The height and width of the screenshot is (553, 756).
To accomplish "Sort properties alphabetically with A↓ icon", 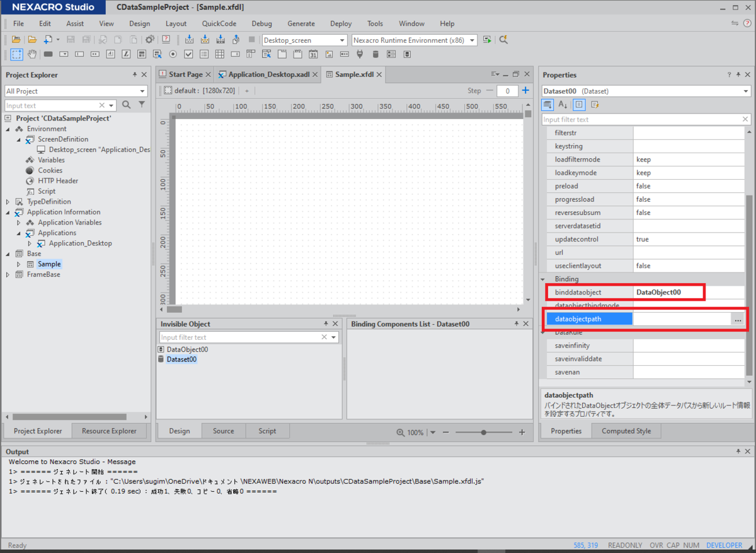I will click(x=563, y=105).
